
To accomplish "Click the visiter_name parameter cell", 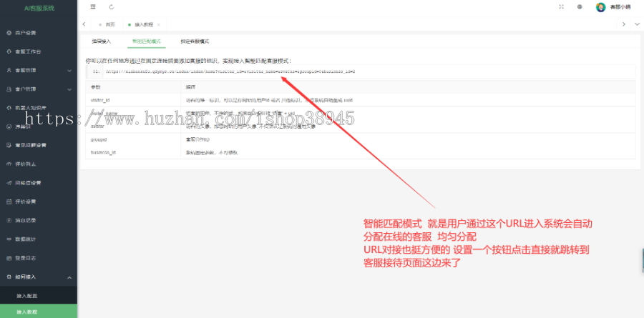I will (133, 113).
